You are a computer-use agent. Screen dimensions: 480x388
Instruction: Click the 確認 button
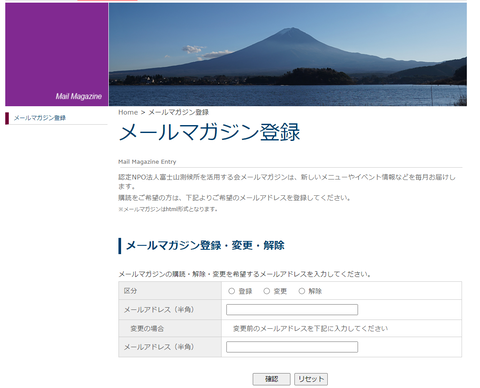[271, 379]
